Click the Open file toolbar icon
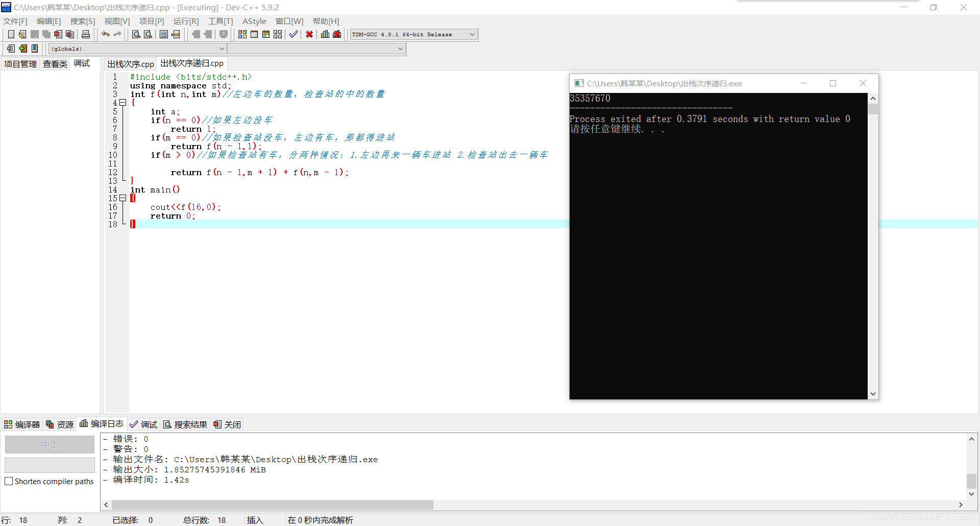This screenshot has width=980, height=526. tap(22, 34)
